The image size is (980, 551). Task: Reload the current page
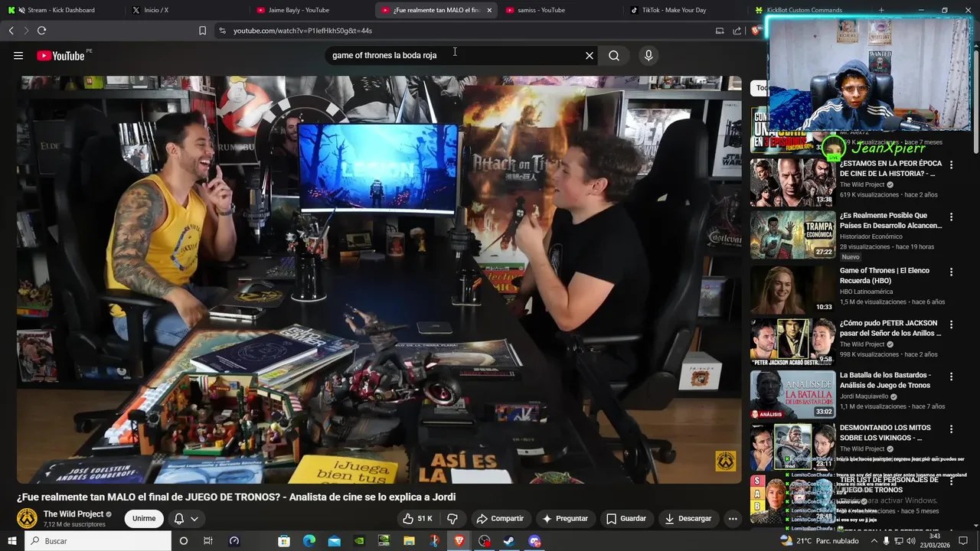41,31
